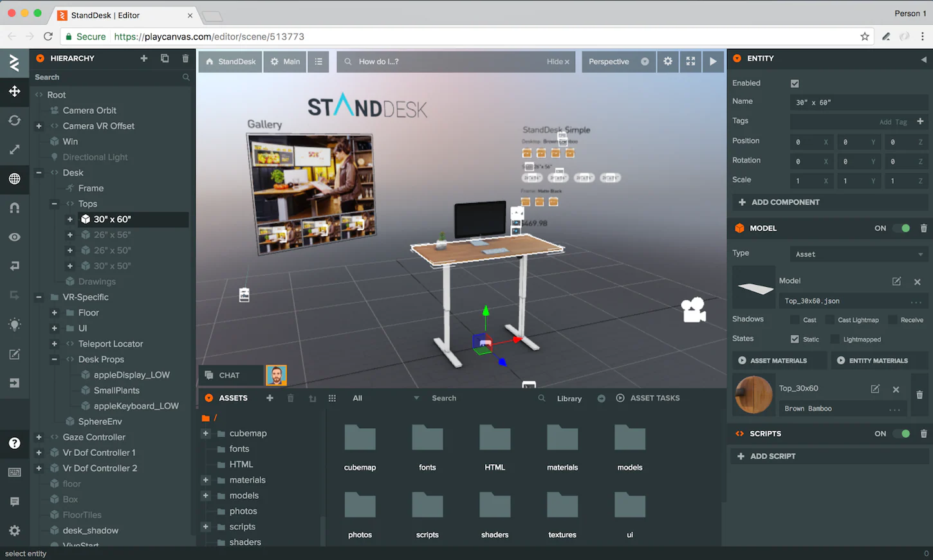Uncheck Static under States
The width and height of the screenshot is (933, 560).
tap(795, 339)
